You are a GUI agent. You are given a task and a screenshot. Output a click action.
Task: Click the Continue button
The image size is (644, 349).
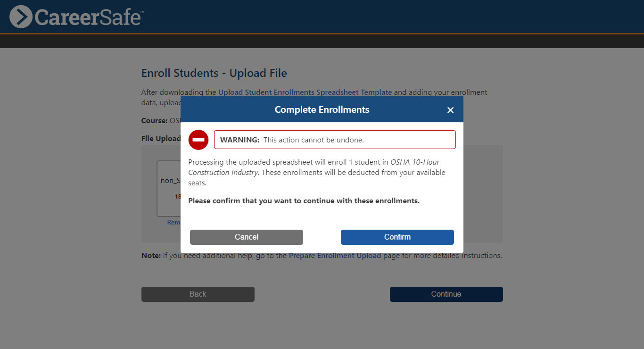pos(446,294)
